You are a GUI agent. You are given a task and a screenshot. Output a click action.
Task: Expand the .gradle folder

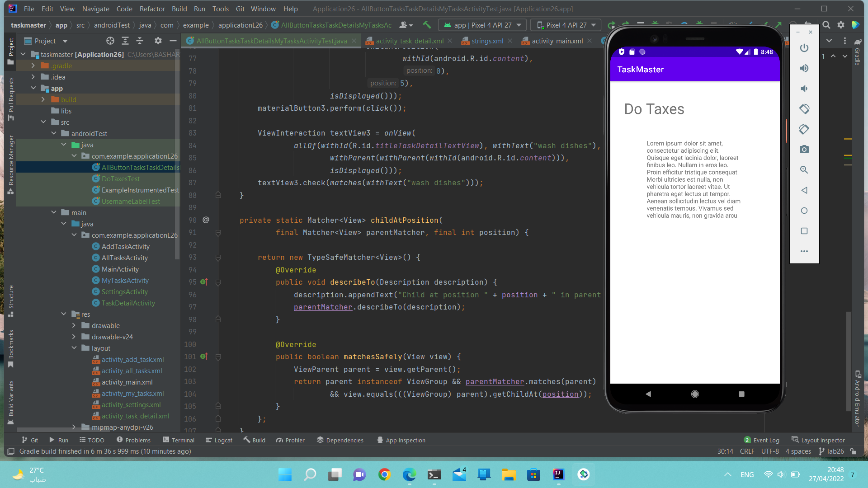(x=33, y=66)
